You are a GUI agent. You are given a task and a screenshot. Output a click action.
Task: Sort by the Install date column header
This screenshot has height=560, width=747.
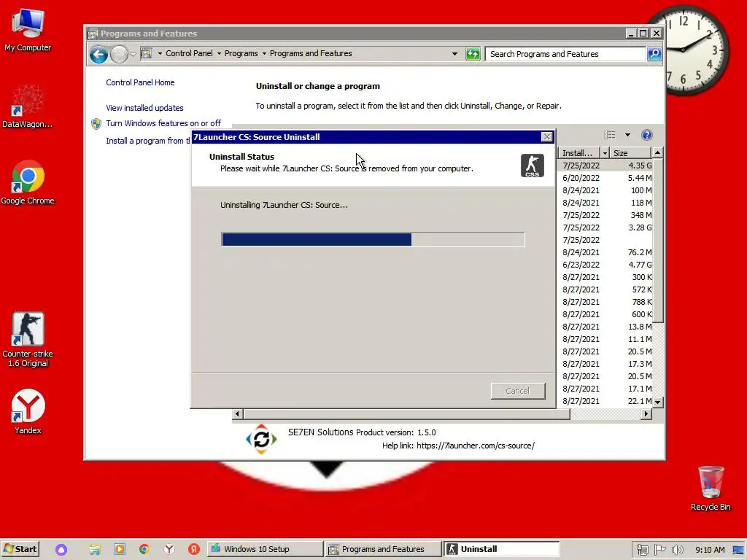[x=578, y=153]
